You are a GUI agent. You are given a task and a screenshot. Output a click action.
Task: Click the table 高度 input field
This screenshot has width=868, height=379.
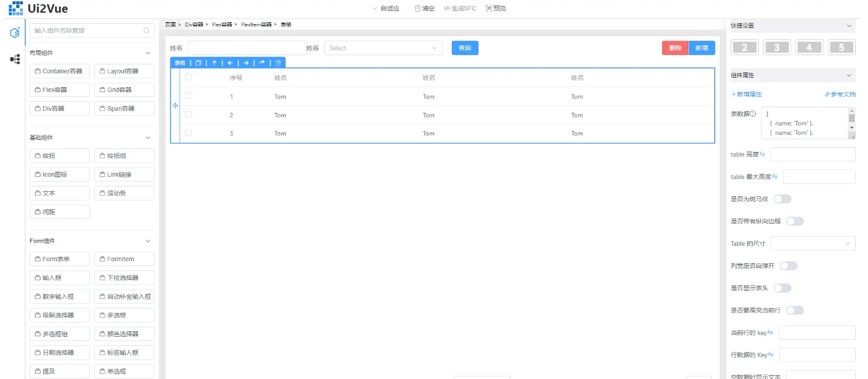(x=813, y=155)
